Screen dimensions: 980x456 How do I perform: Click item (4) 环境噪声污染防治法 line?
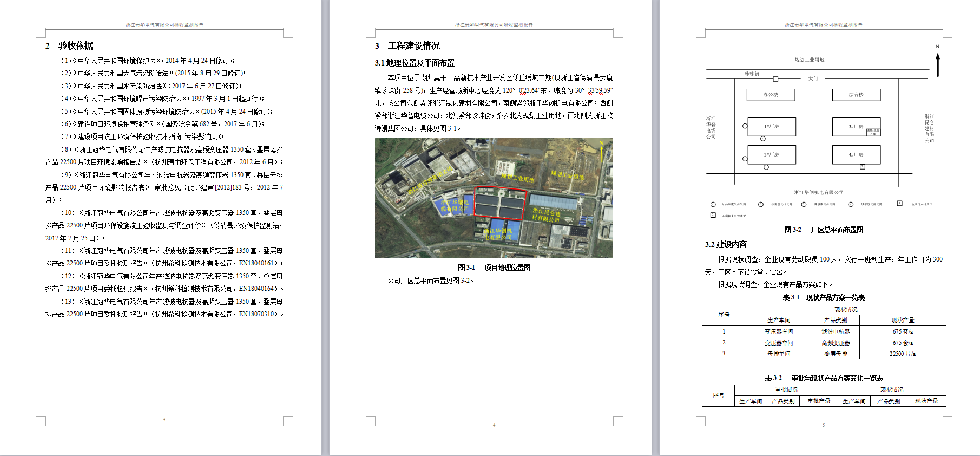tap(162, 99)
